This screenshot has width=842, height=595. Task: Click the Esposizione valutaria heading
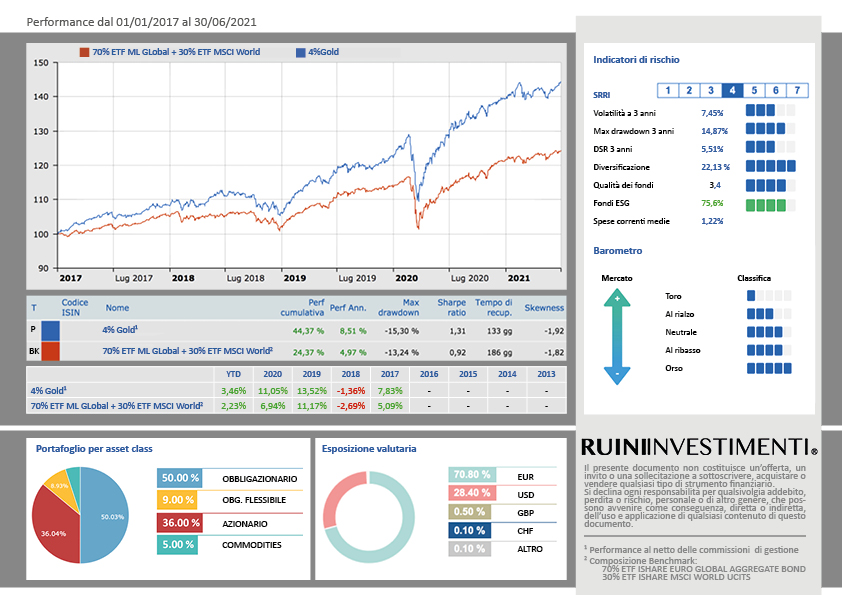click(369, 449)
